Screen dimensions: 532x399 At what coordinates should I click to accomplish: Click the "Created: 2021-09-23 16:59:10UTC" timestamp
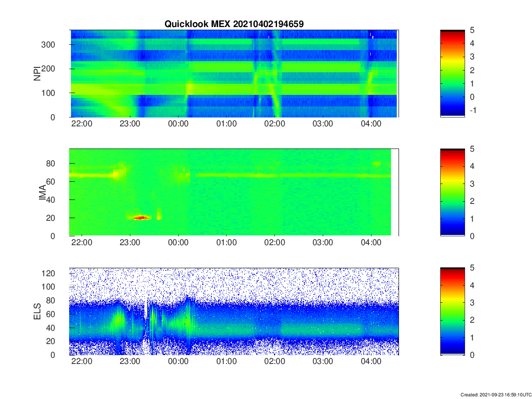click(x=496, y=395)
